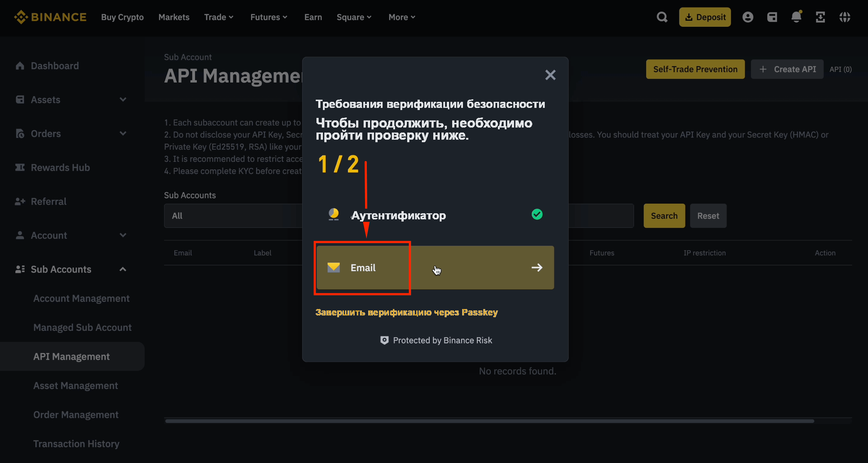Viewport: 868px width, 463px height.
Task: Click the download app icon
Action: (820, 17)
